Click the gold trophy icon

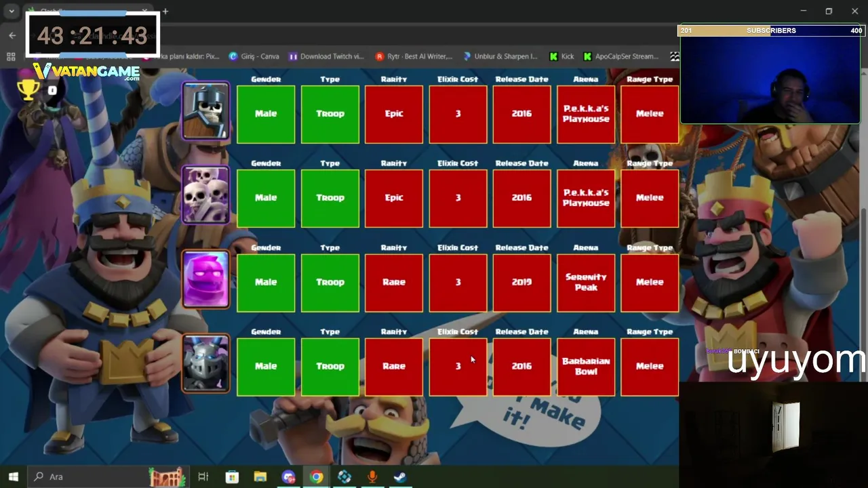(28, 89)
